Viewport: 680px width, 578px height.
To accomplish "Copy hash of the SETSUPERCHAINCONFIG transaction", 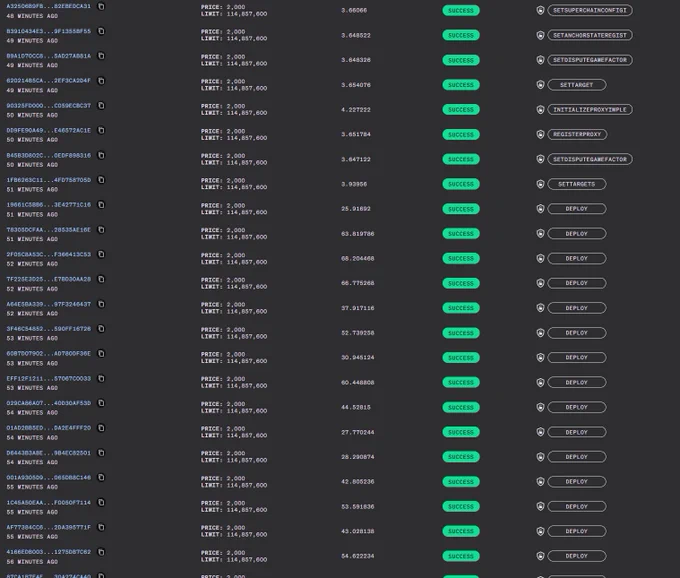I will tap(101, 7).
